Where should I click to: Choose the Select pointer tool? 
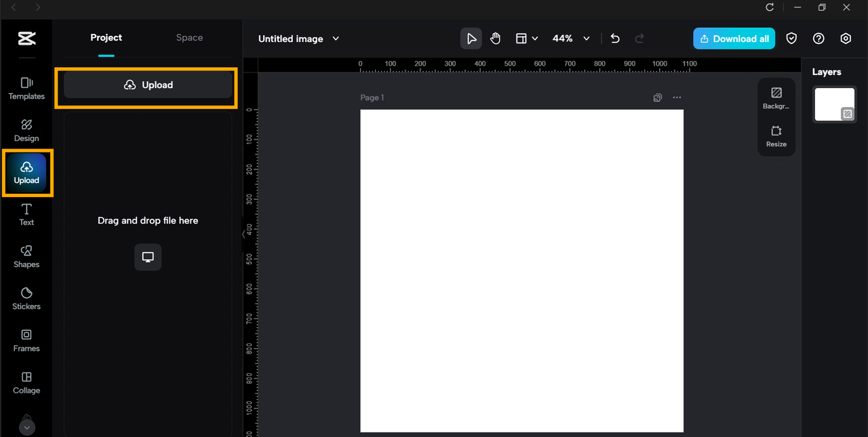pos(471,39)
